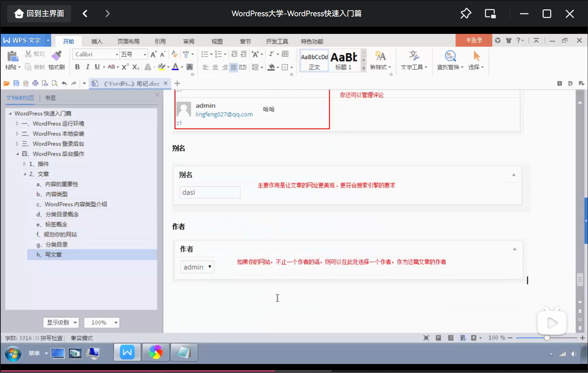Expand the 1、插件 outline node
The height and width of the screenshot is (373, 588).
pyautogui.click(x=24, y=164)
